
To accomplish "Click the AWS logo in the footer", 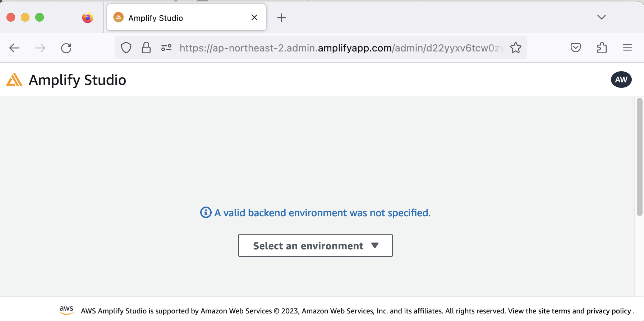I will click(66, 310).
